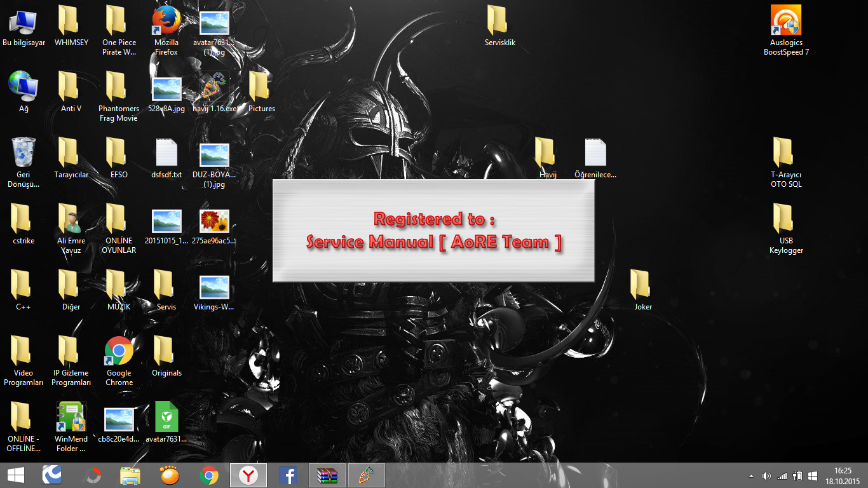Select the Anti V folder
The height and width of the screenshot is (488, 868).
[x=71, y=93]
